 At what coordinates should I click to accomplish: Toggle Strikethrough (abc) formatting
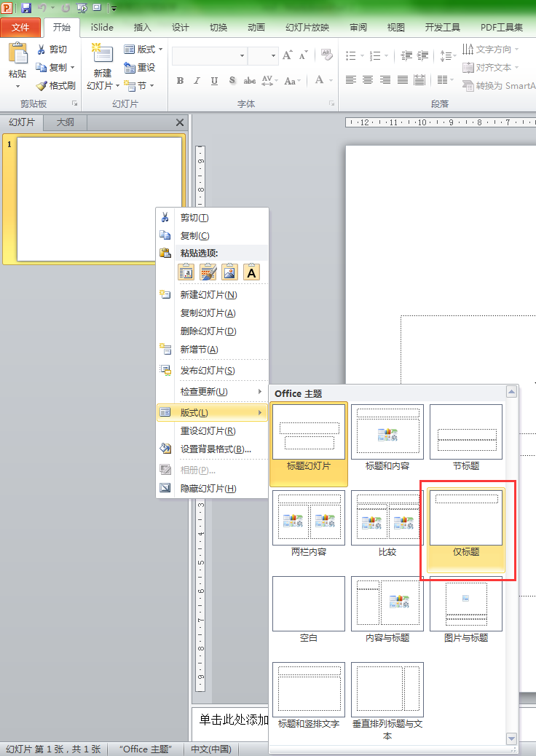tap(250, 81)
